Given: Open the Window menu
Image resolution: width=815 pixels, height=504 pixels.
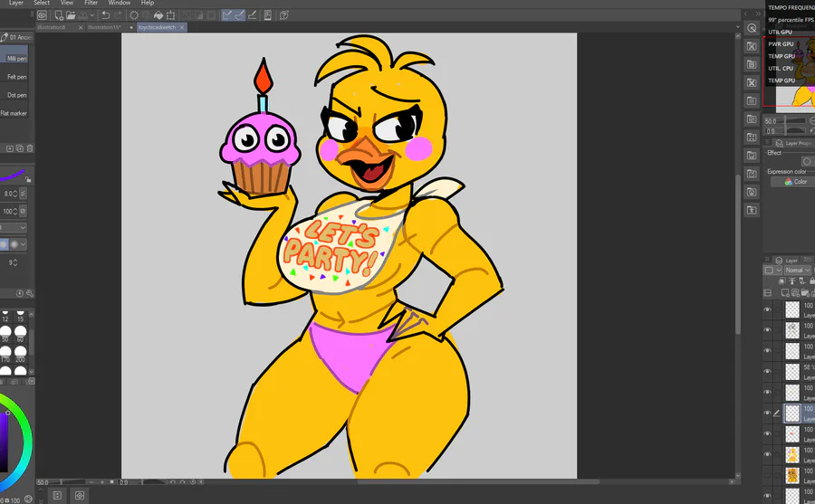Looking at the screenshot, I should pyautogui.click(x=119, y=3).
